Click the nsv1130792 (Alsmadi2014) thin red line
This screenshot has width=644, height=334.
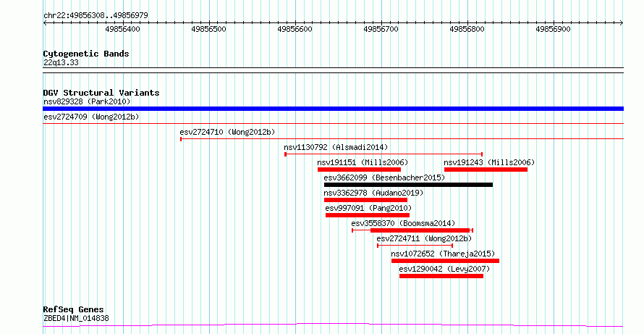(x=384, y=154)
